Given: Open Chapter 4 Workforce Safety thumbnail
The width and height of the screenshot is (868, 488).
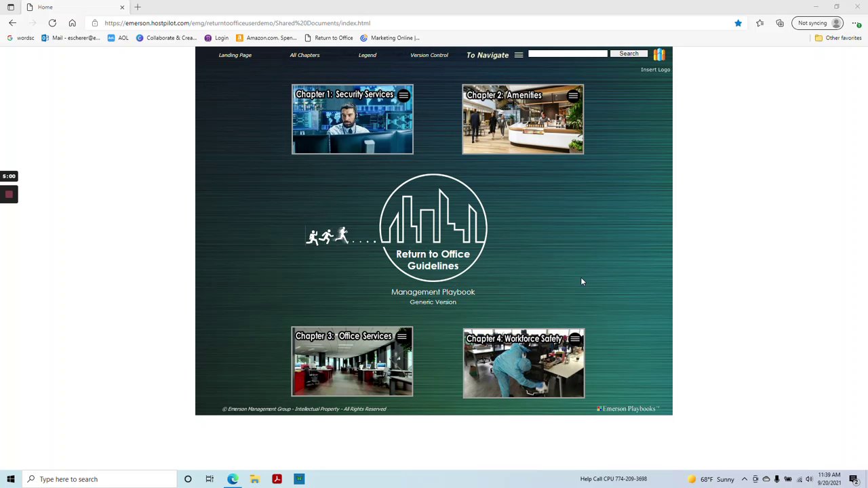Looking at the screenshot, I should [x=524, y=364].
